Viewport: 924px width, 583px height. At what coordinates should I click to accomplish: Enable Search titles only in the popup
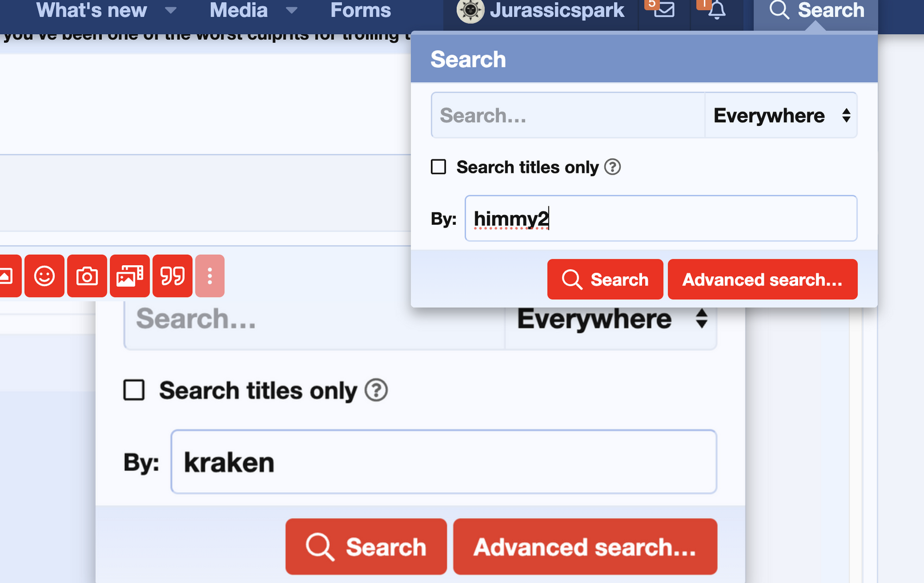(x=439, y=167)
